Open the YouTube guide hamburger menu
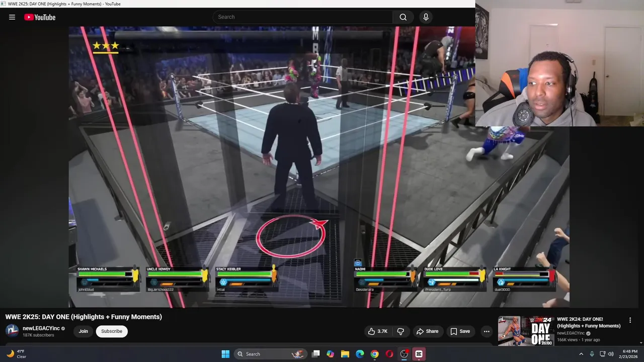This screenshot has width=644, height=362. click(12, 17)
